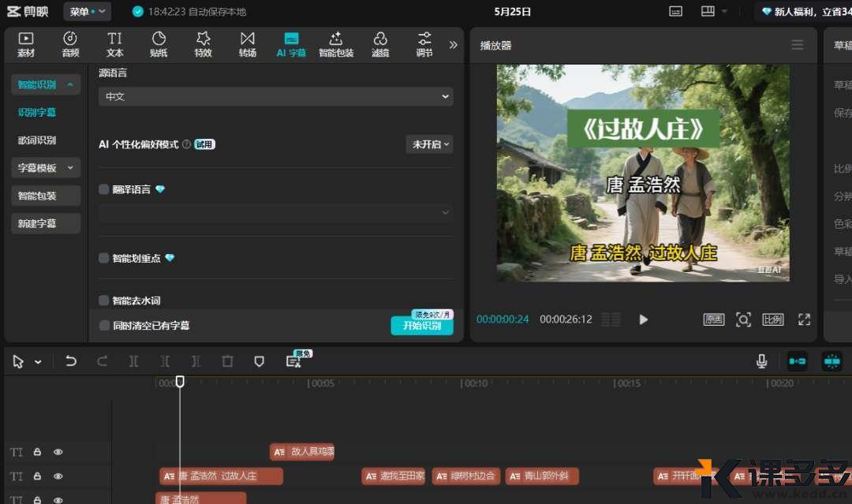The width and height of the screenshot is (852, 504).
Task: Open the 播放器 panel menu icon
Action: click(797, 45)
